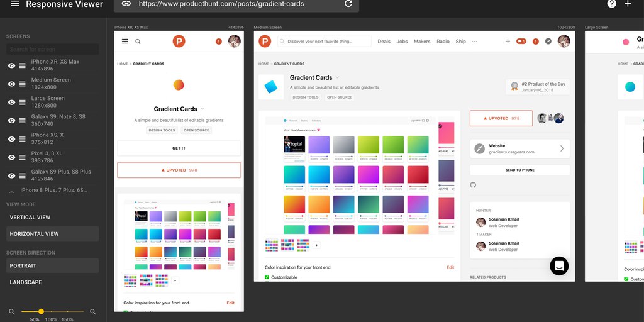Click search icon in iPhone XR preview

tap(138, 41)
